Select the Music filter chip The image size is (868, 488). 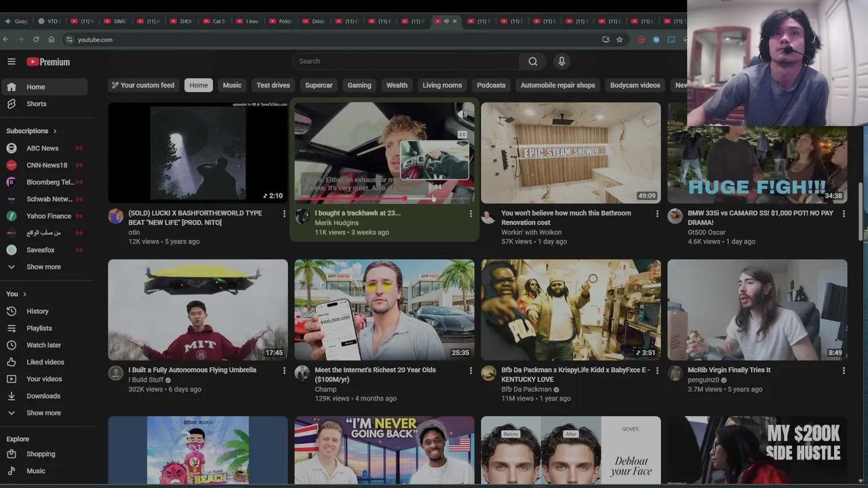click(x=232, y=85)
